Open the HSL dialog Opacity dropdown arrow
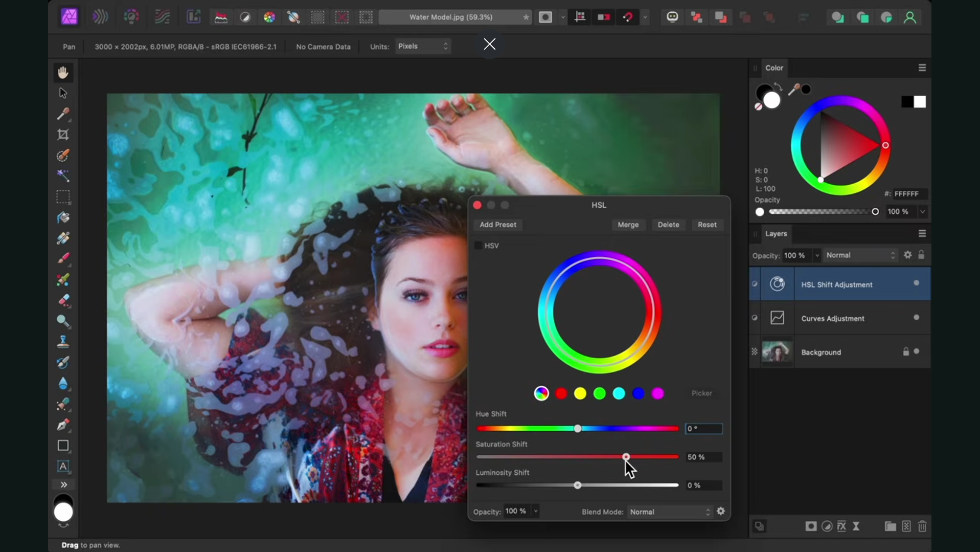This screenshot has height=552, width=980. pyautogui.click(x=536, y=511)
